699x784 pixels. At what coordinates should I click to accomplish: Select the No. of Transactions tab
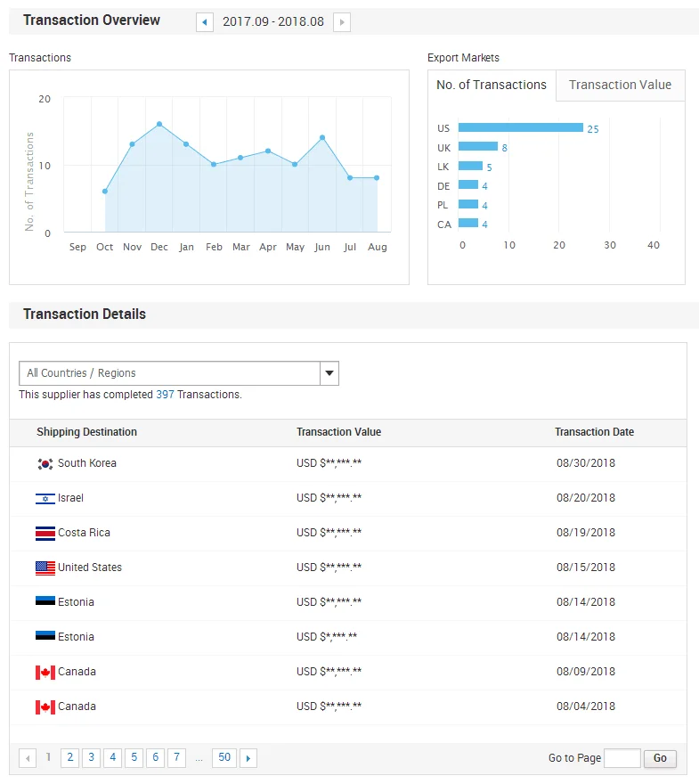point(492,86)
